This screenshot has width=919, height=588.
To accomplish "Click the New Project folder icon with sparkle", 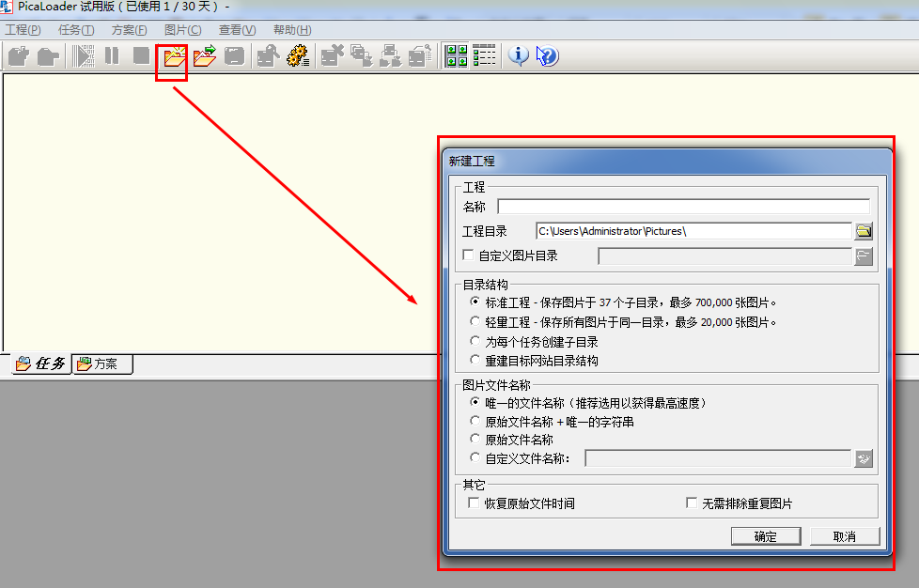I will (x=174, y=56).
